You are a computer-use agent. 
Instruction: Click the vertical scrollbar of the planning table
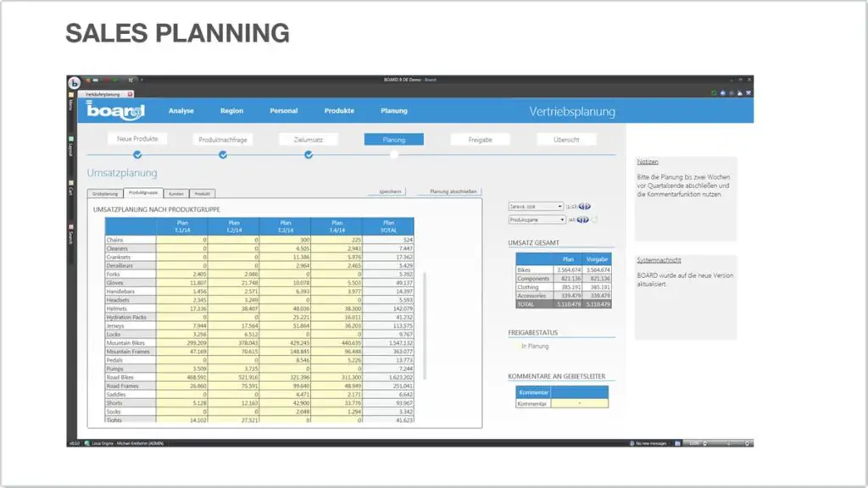(425, 325)
